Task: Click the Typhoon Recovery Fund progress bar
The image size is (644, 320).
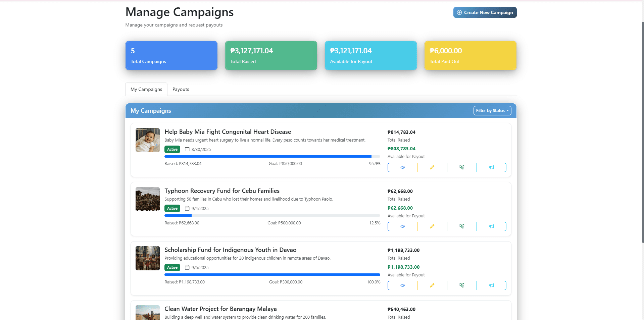Action: pos(273,215)
